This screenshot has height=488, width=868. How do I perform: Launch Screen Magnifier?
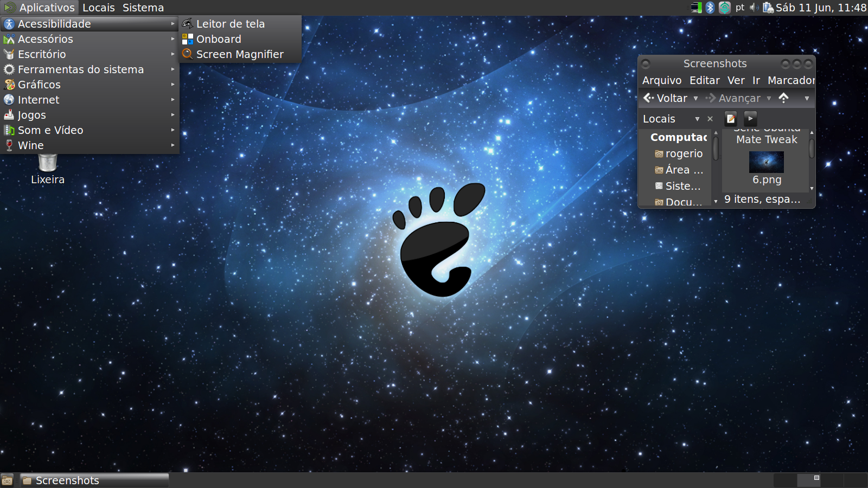[x=240, y=54]
